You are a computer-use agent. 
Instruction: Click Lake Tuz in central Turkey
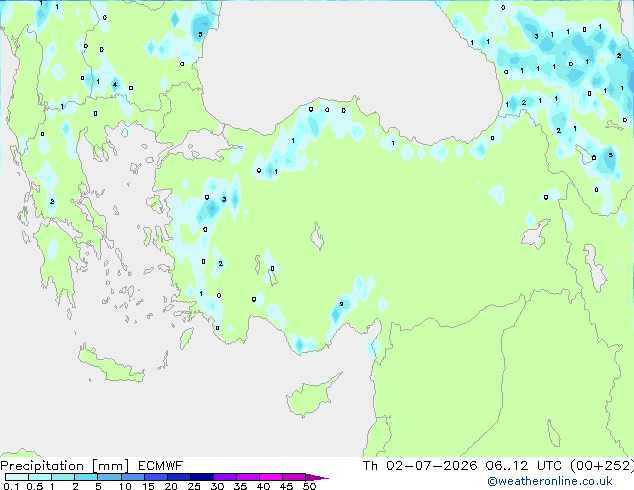pyautogui.click(x=317, y=237)
